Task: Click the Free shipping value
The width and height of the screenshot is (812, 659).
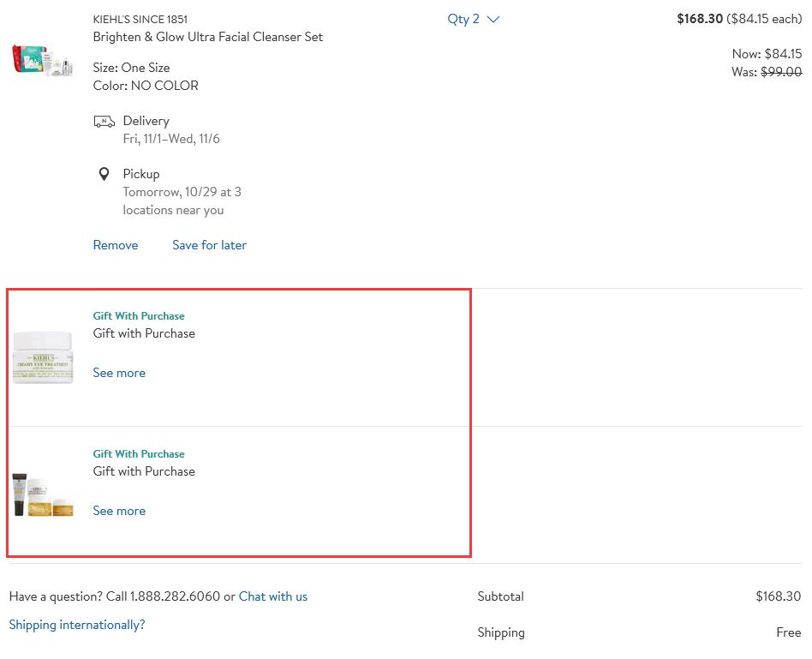Action: tap(789, 632)
